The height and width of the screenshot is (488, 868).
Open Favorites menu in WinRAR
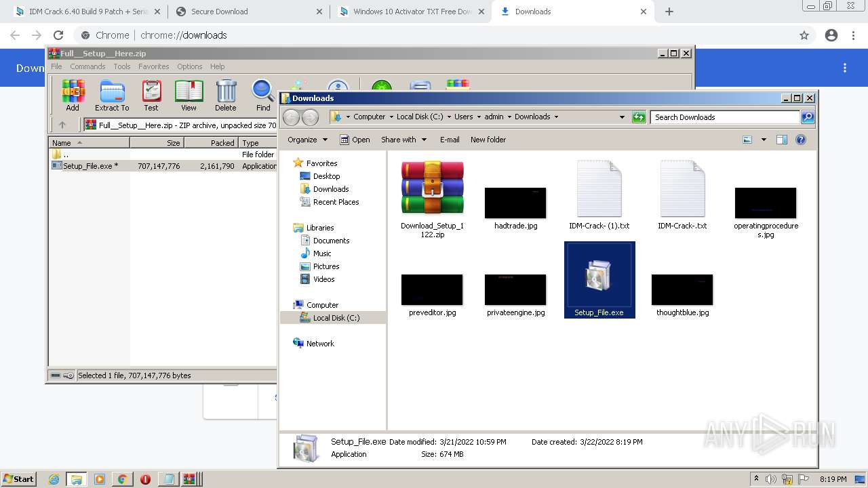(x=154, y=66)
